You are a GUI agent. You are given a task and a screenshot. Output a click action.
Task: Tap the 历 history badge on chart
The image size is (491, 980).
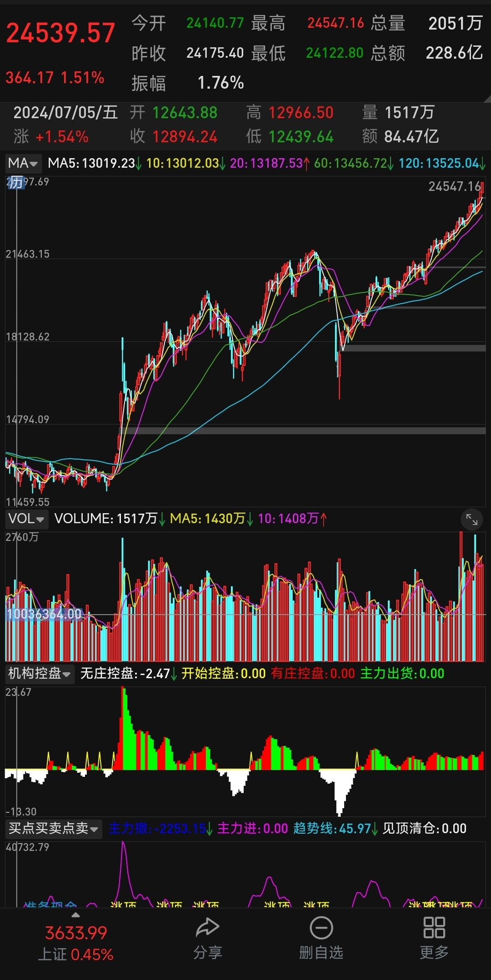(x=16, y=183)
